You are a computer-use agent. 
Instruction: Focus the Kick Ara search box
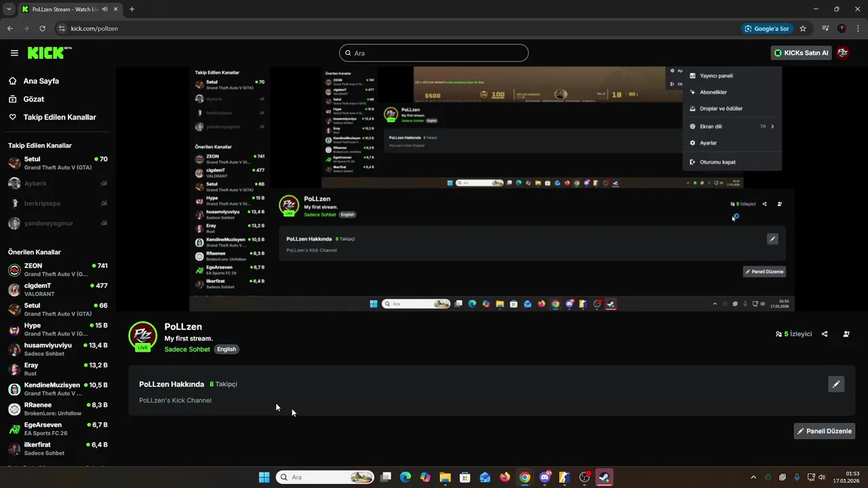pos(434,53)
